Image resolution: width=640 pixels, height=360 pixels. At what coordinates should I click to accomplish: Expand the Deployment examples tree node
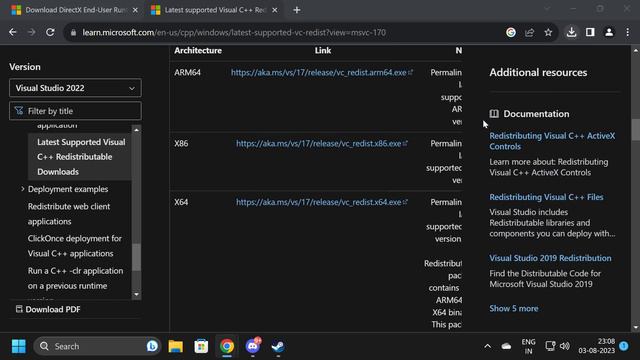pyautogui.click(x=22, y=189)
